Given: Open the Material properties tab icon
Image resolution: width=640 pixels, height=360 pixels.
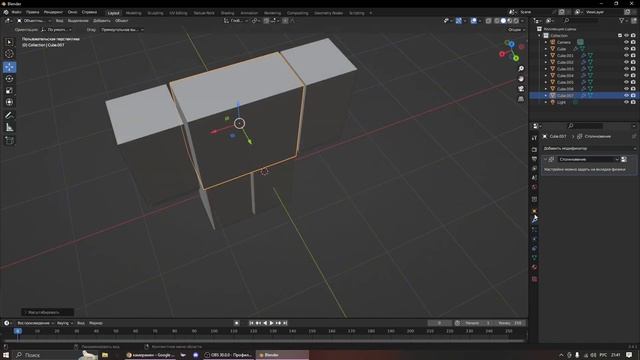Looking at the screenshot, I should [534, 267].
